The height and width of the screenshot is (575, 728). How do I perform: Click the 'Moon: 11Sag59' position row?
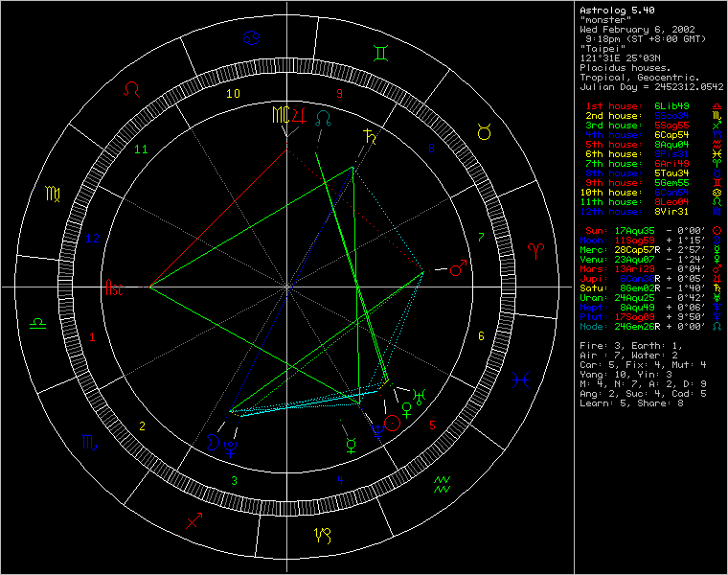(x=650, y=241)
